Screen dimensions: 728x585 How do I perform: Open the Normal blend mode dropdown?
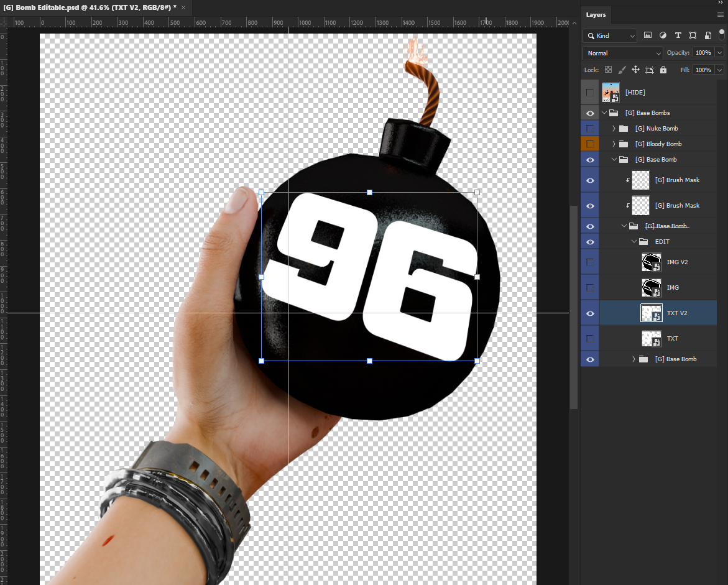click(622, 53)
